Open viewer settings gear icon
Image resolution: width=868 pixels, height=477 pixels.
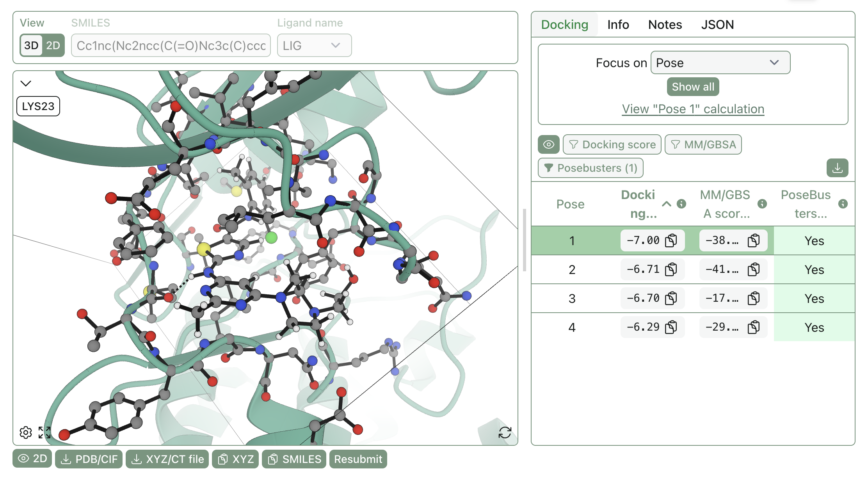click(x=26, y=432)
